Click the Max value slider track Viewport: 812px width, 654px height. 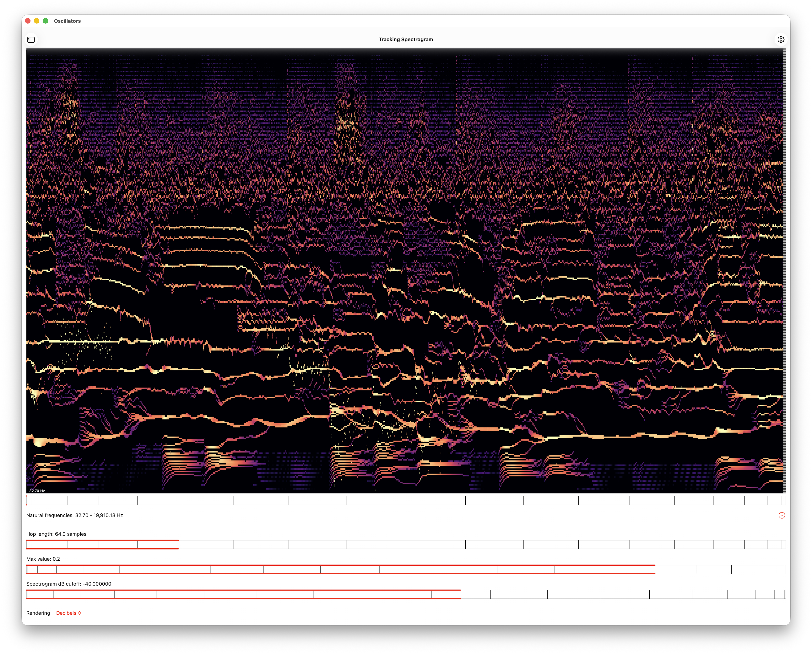click(406, 569)
